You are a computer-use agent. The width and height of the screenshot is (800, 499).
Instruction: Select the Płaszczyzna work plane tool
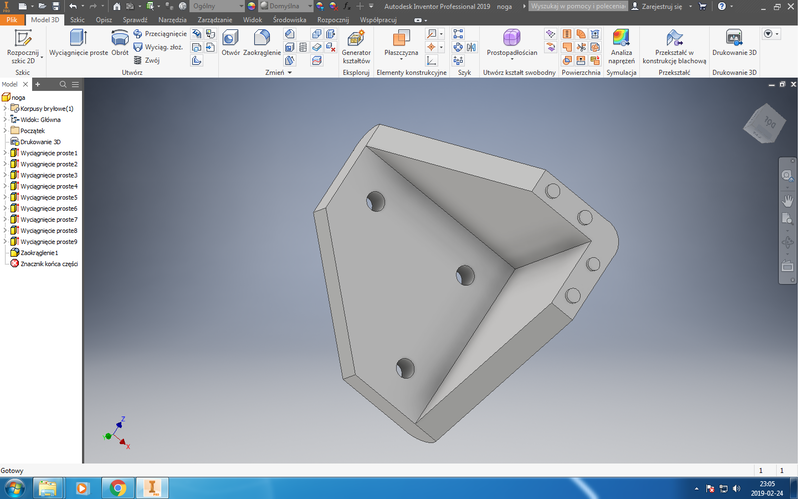tap(401, 44)
